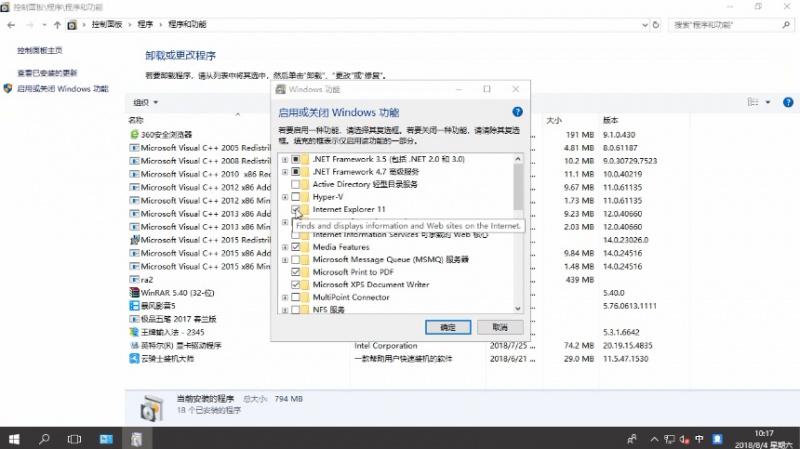The height and width of the screenshot is (449, 800).
Task: Open the address bar history dropdown
Action: pyautogui.click(x=645, y=24)
